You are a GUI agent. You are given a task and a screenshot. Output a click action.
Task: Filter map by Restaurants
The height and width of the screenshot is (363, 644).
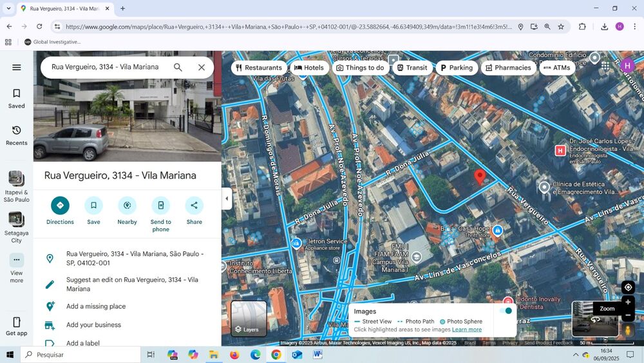pyautogui.click(x=259, y=68)
